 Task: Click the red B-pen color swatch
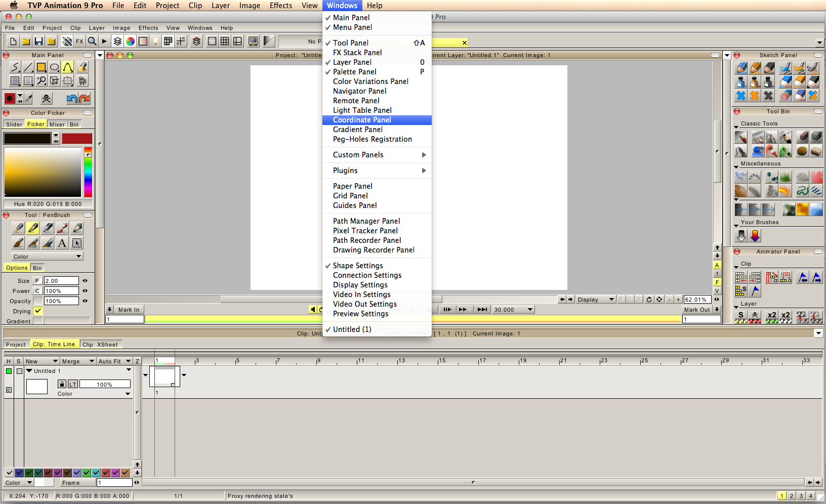coord(77,139)
